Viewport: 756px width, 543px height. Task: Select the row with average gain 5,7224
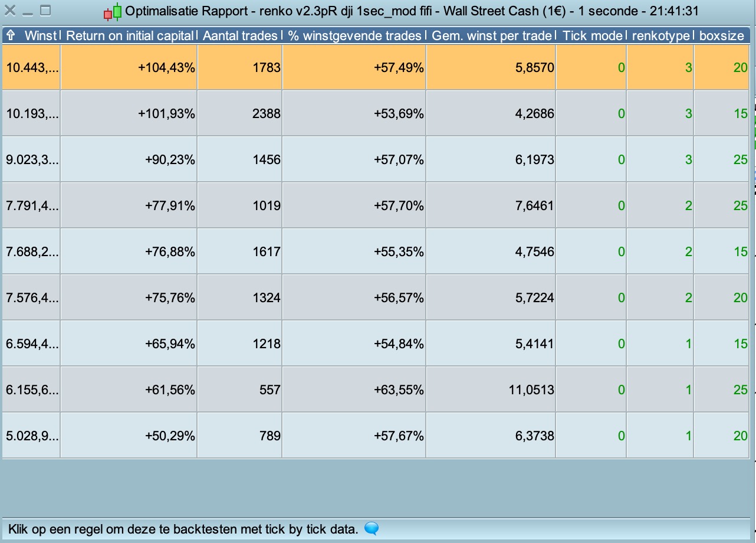376,297
